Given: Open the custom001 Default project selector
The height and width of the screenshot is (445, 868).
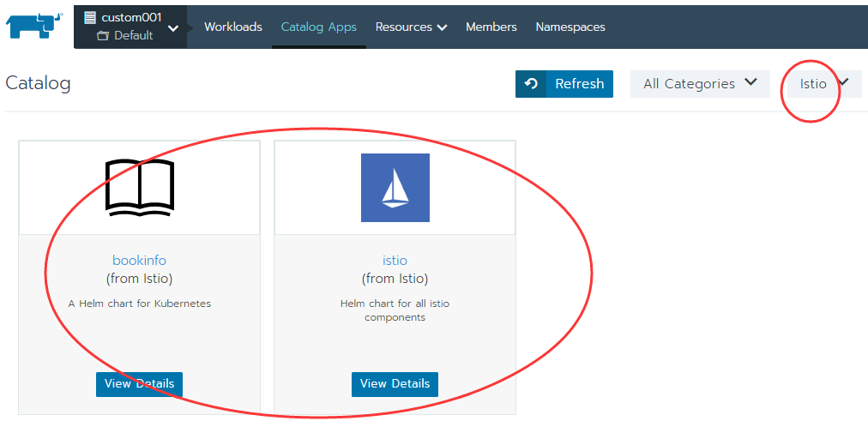Looking at the screenshot, I should click(130, 27).
